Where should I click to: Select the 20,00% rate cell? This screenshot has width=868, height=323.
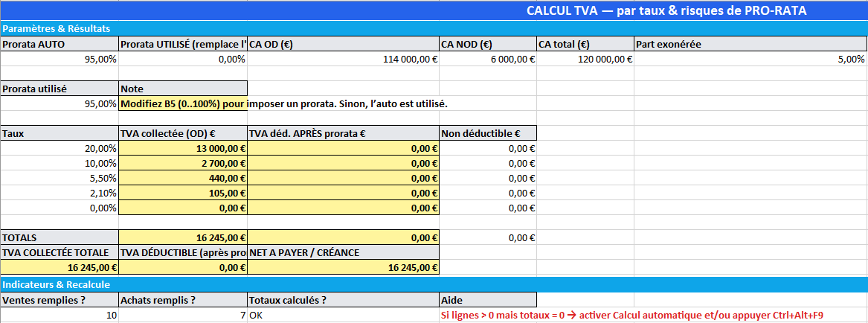point(60,148)
